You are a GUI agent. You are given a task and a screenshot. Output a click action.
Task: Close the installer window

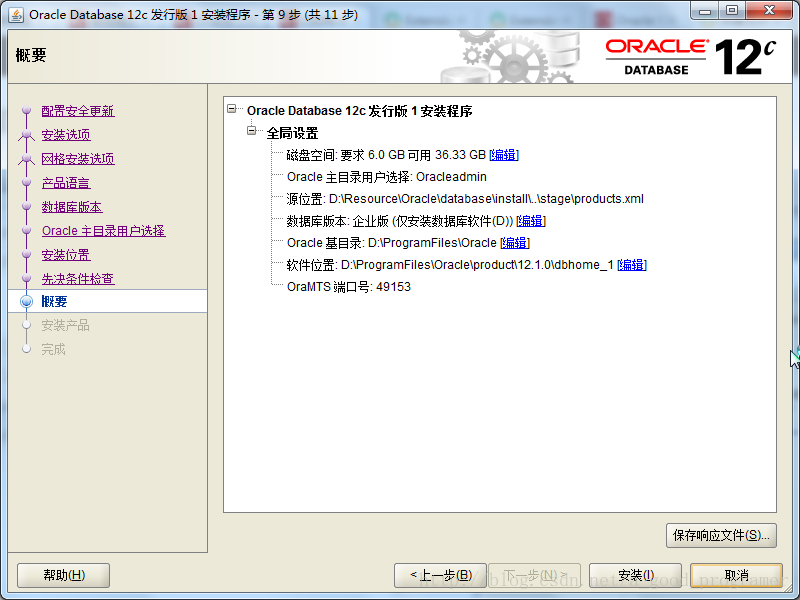point(769,11)
